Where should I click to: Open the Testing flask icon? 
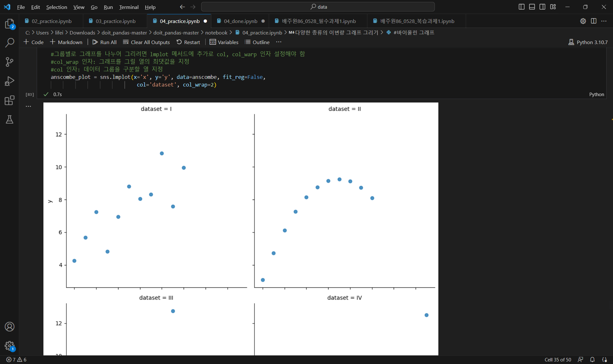(x=10, y=119)
